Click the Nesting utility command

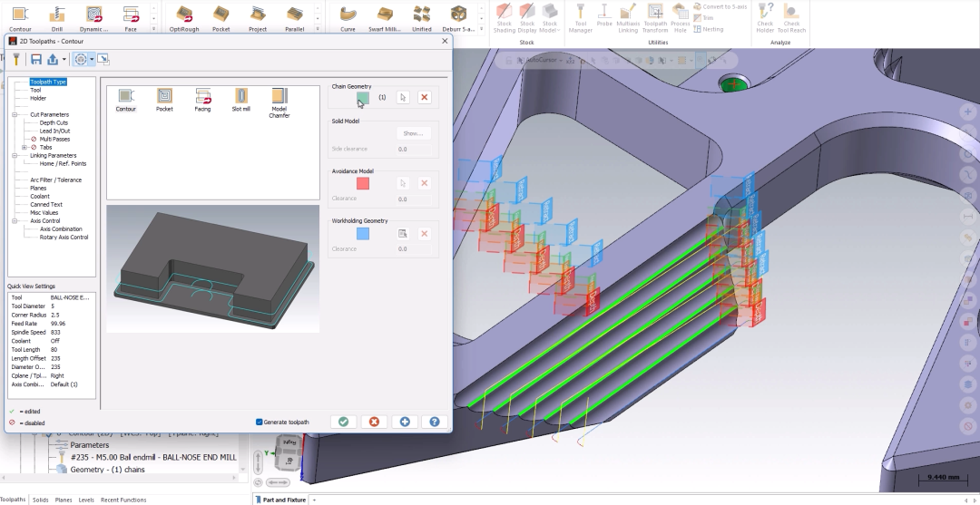708,29
